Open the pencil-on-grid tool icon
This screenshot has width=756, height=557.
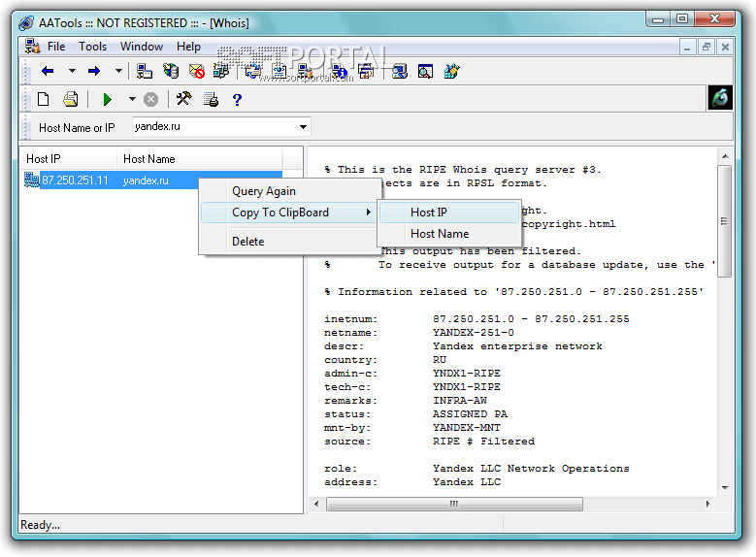[x=452, y=72]
